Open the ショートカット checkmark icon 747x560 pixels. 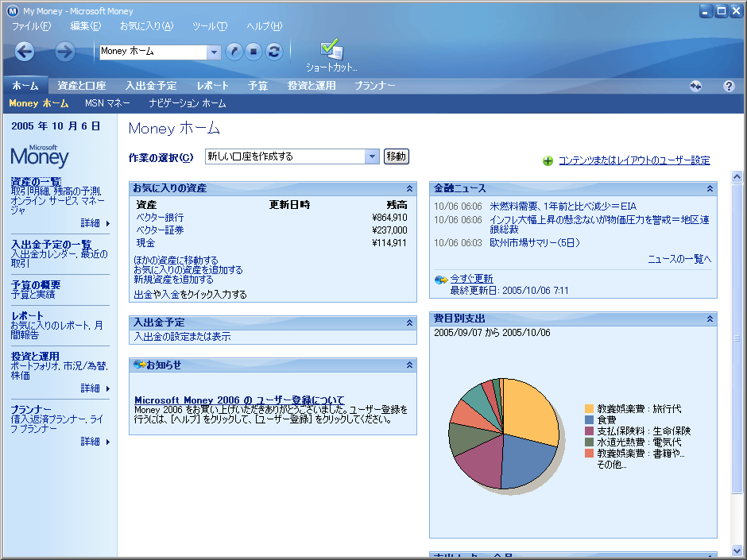point(331,49)
